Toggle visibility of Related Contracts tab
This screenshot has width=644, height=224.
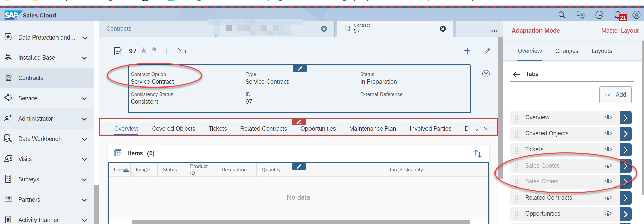pyautogui.click(x=608, y=198)
